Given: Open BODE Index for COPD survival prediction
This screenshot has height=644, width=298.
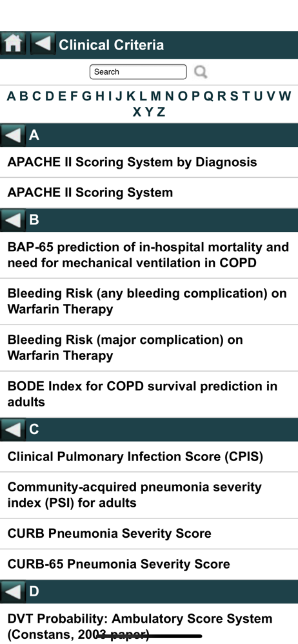Looking at the screenshot, I should pos(149,394).
